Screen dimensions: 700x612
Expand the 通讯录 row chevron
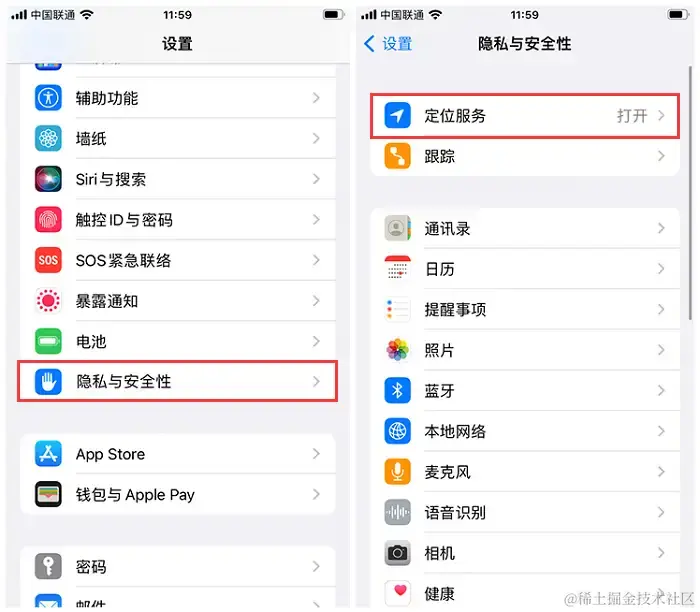coord(661,229)
